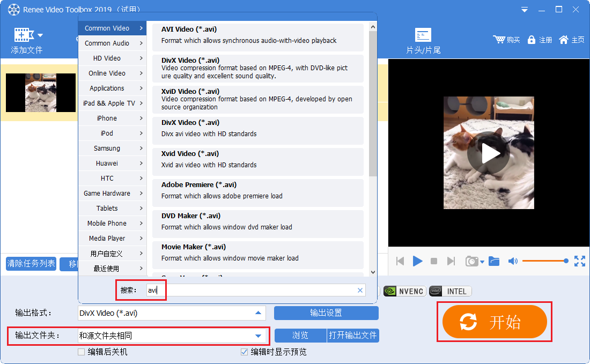Play video using the large preview play overlay
590x364 pixels.
click(x=489, y=153)
